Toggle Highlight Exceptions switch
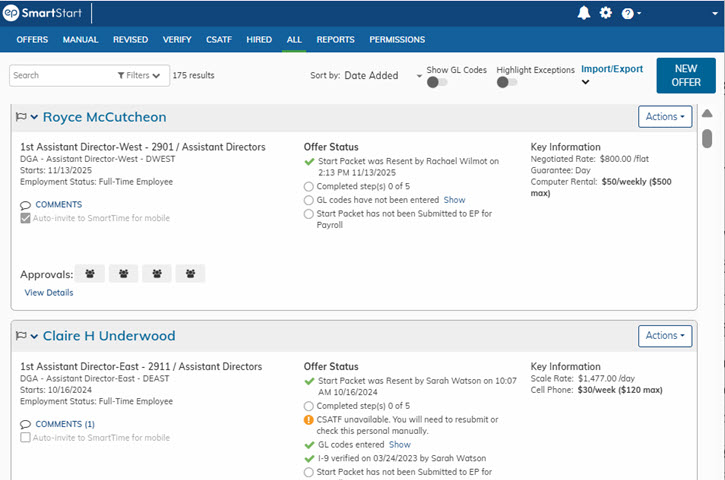This screenshot has width=725, height=480. (507, 82)
